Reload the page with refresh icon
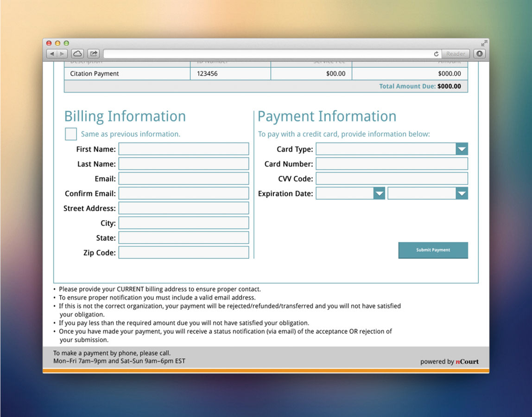 [x=437, y=54]
